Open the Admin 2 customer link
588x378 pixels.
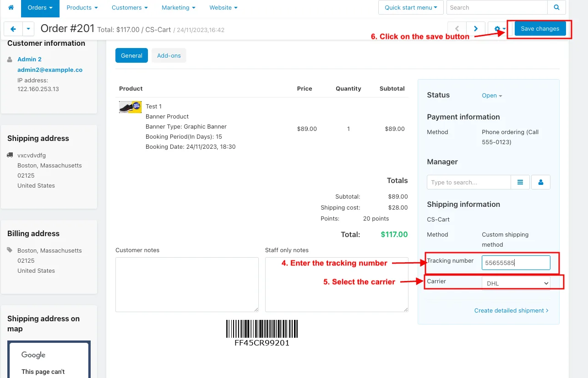29,59
